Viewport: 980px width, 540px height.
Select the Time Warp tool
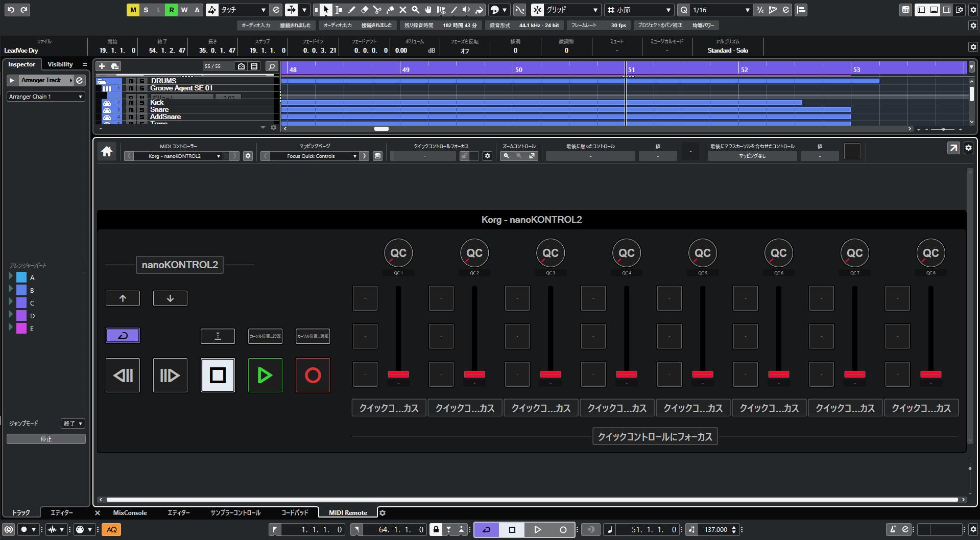click(441, 10)
